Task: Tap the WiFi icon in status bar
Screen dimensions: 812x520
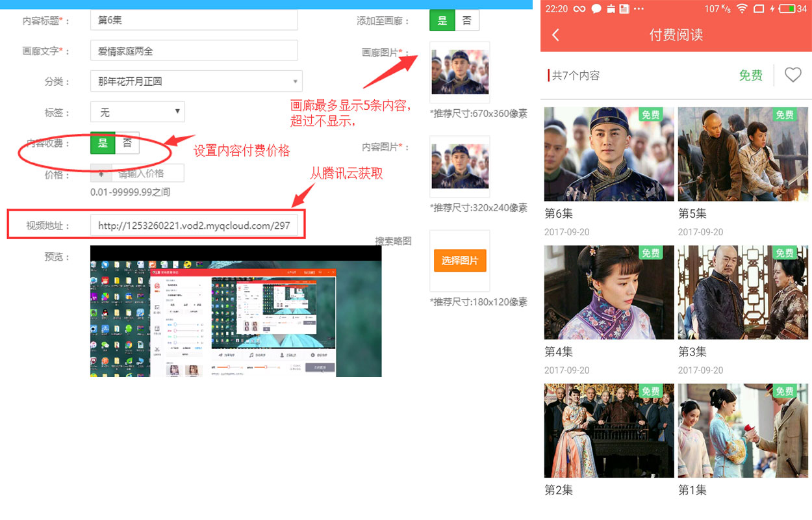Action: pyautogui.click(x=741, y=9)
